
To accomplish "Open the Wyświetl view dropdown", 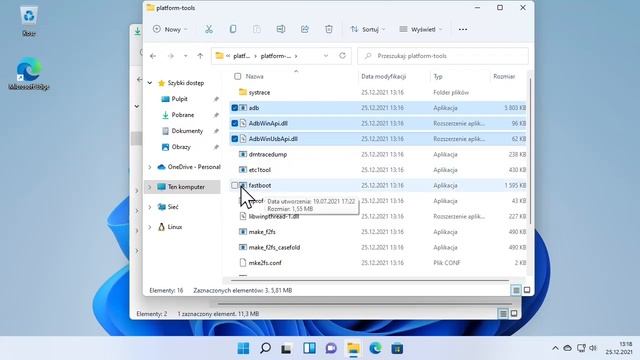I will pyautogui.click(x=420, y=29).
